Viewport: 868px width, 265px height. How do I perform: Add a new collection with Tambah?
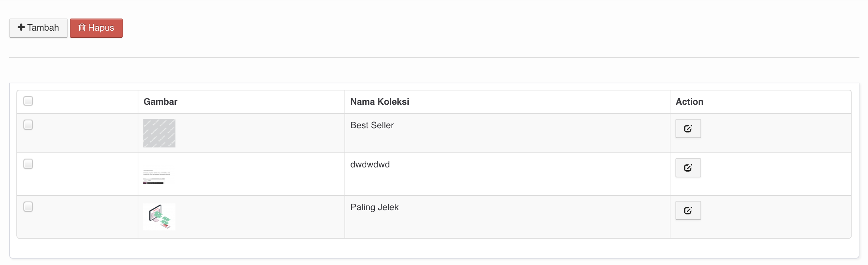tap(39, 28)
